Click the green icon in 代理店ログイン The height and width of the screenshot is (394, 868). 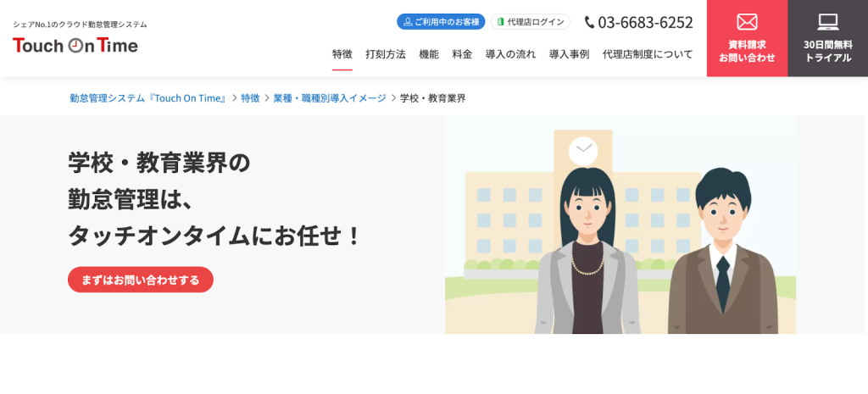[x=500, y=21]
